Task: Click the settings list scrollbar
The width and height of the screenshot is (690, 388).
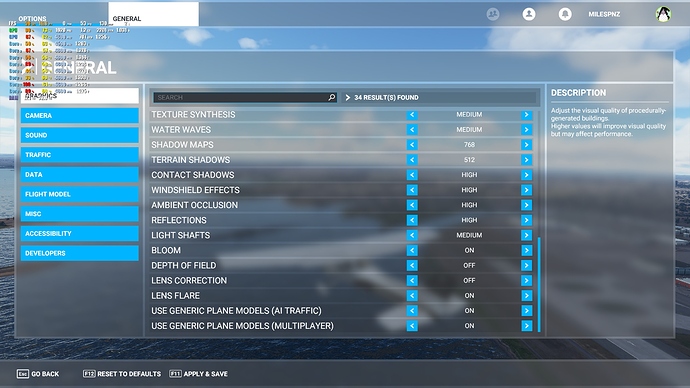Action: (539, 284)
